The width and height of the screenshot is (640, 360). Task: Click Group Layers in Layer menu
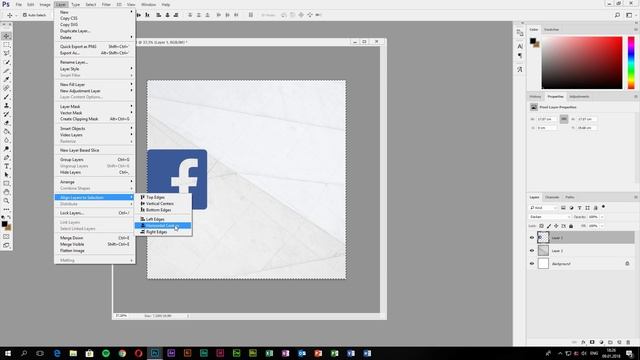(x=94, y=160)
